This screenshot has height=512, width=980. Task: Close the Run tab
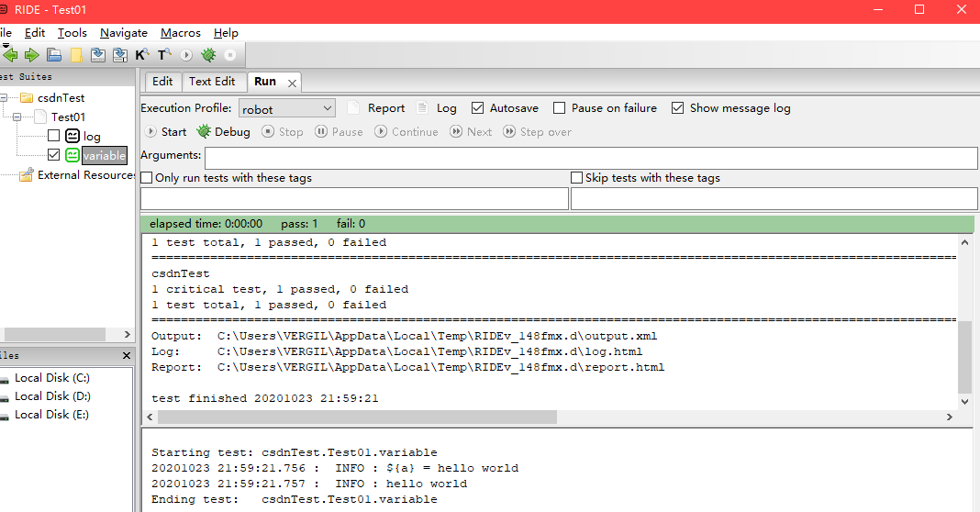(292, 83)
